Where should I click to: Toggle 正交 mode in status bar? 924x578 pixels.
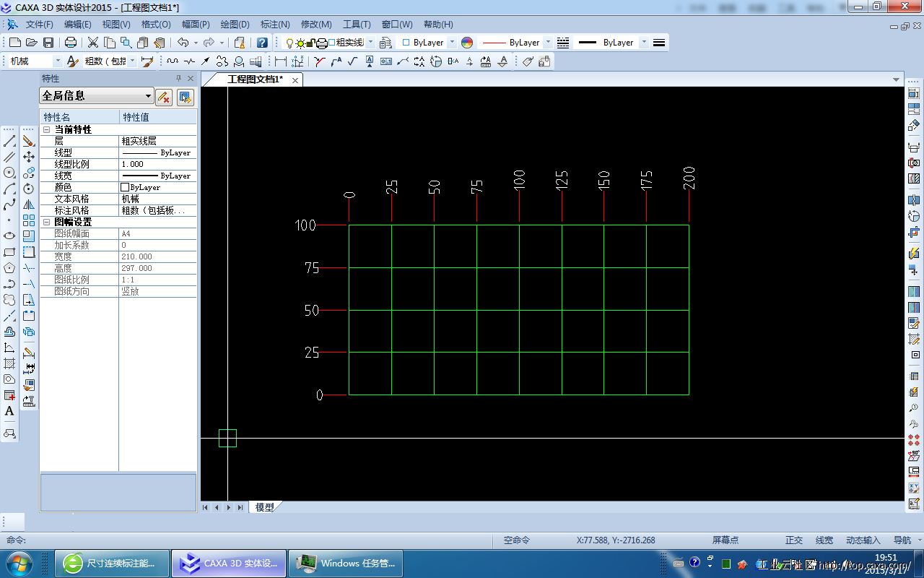(x=793, y=540)
